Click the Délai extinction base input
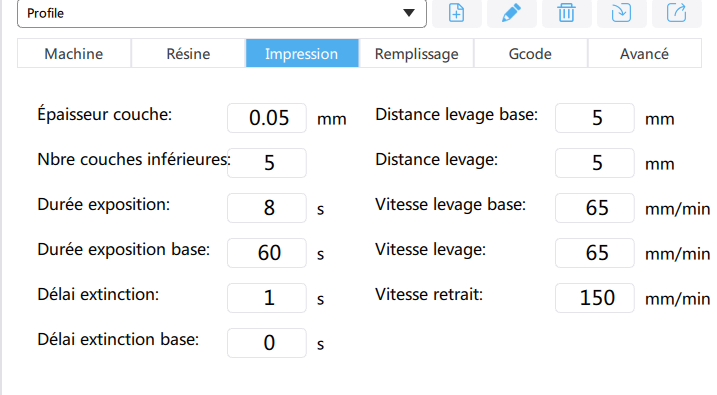 coord(267,343)
